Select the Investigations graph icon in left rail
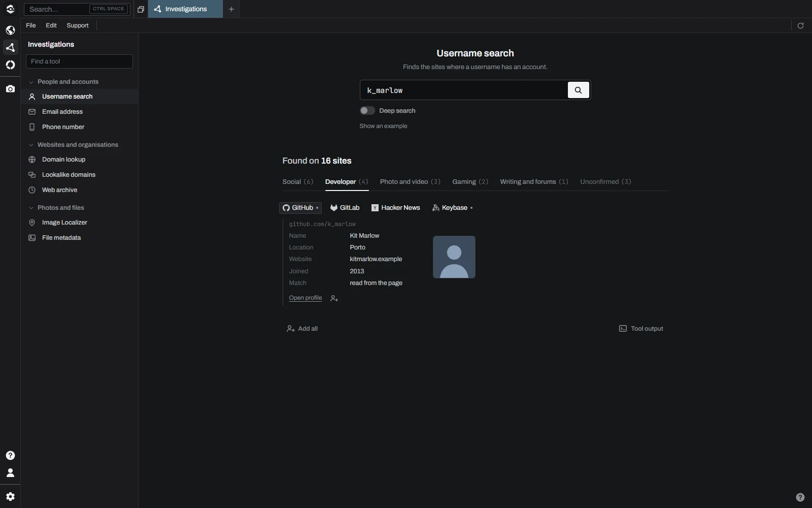The image size is (812, 508). (10, 47)
